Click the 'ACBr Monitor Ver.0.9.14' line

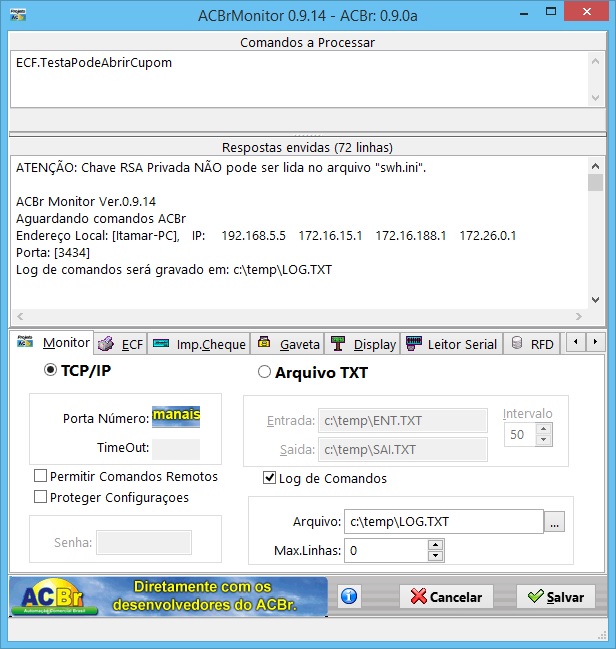pyautogui.click(x=86, y=202)
